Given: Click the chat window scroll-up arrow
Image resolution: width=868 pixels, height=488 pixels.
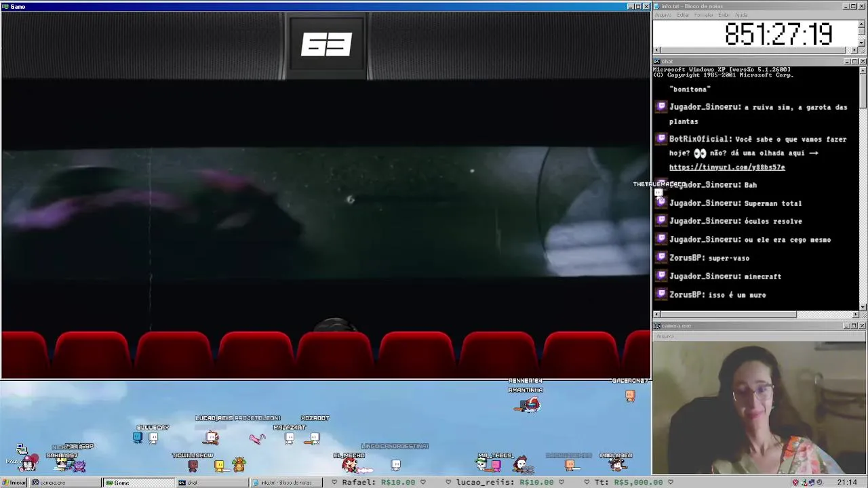Looking at the screenshot, I should tap(862, 70).
